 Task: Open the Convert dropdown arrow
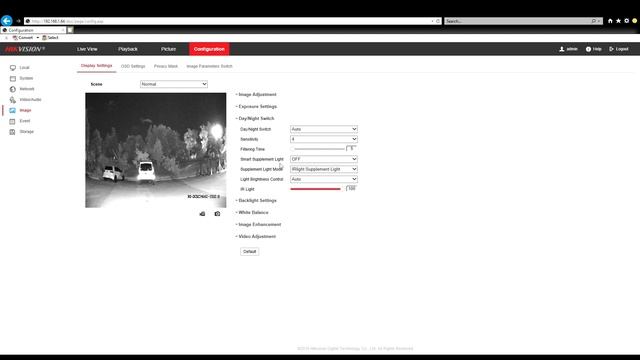(x=38, y=38)
